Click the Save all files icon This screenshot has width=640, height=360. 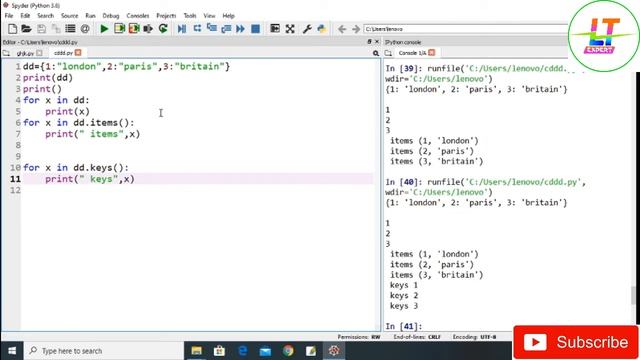tap(56, 29)
